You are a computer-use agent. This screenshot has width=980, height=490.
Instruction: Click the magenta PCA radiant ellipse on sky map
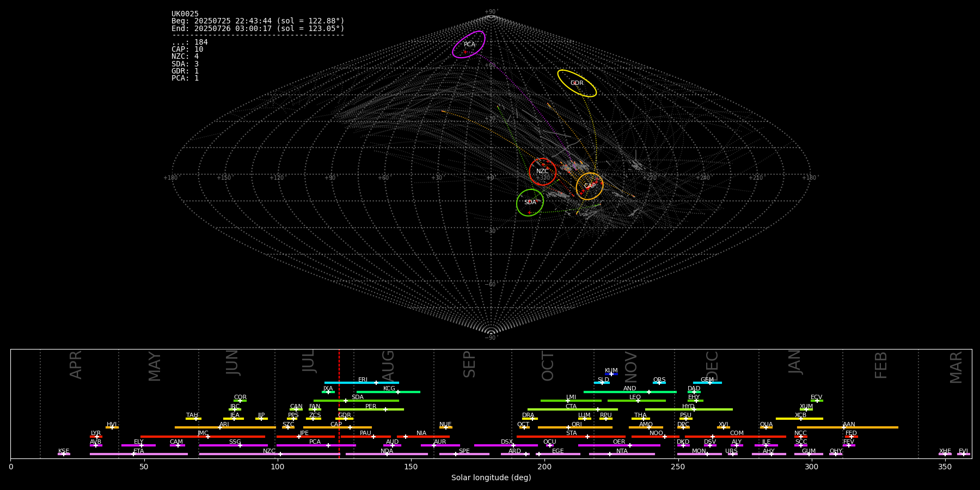(469, 44)
